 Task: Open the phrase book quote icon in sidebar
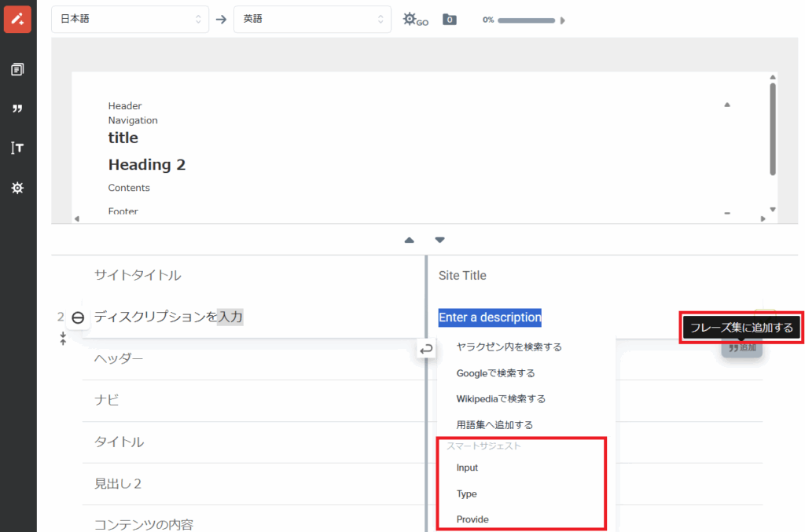pyautogui.click(x=17, y=109)
